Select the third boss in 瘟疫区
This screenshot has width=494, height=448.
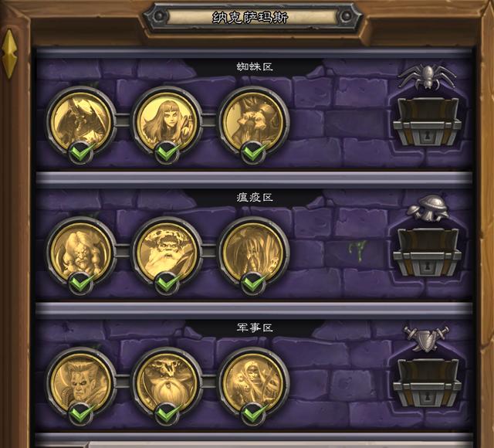point(253,253)
